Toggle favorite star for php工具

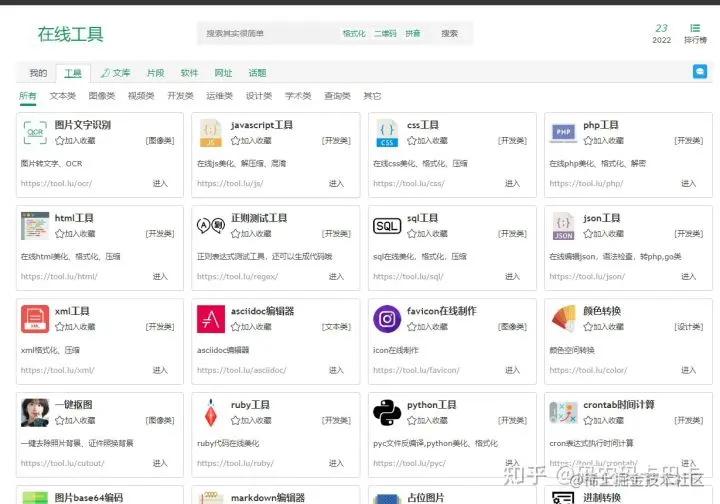588,140
